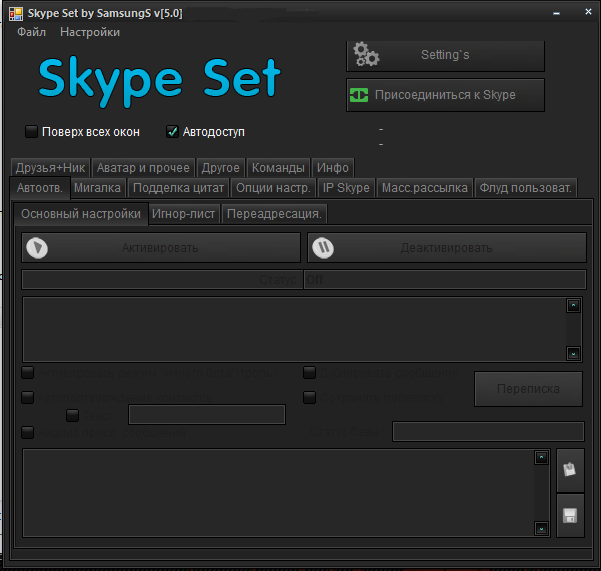Toggle Сохранять переписку checkbox

[309, 397]
